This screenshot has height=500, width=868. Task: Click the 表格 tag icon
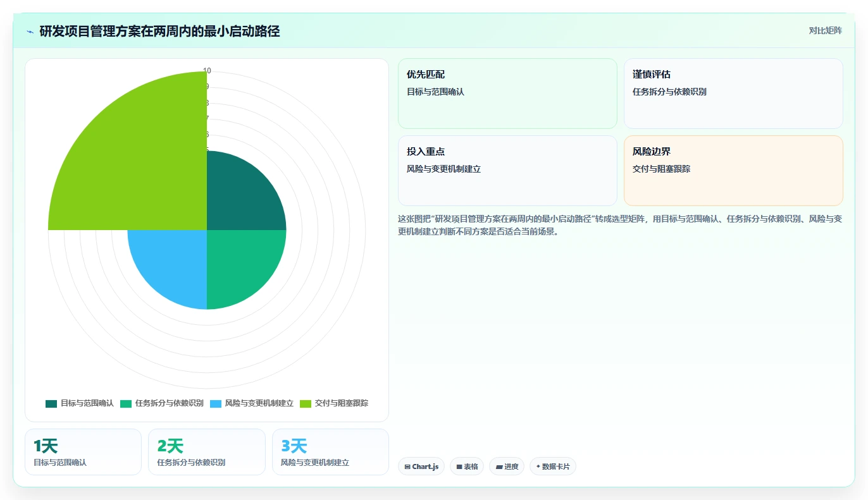pyautogui.click(x=459, y=466)
